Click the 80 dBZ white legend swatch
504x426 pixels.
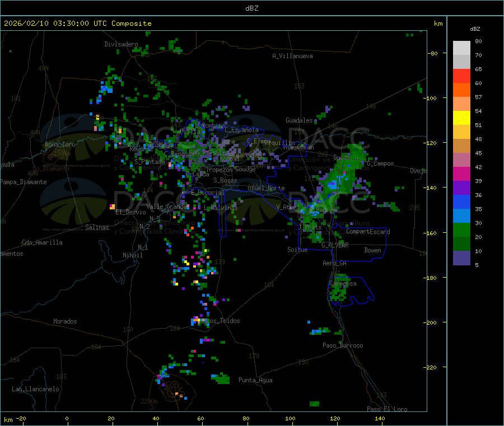pos(461,48)
